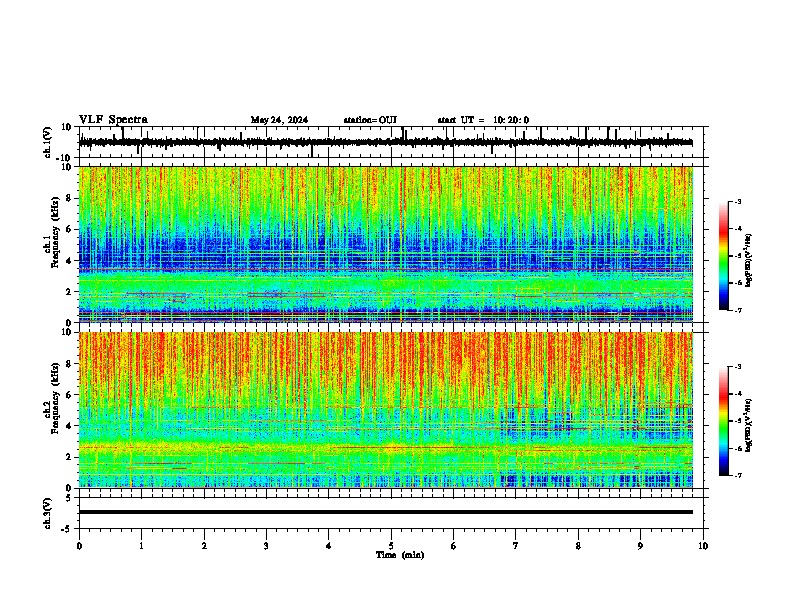Click the "4" kHz tick on ch.2 spectrogram axis
This screenshot has height=612, width=792.
pyautogui.click(x=69, y=426)
